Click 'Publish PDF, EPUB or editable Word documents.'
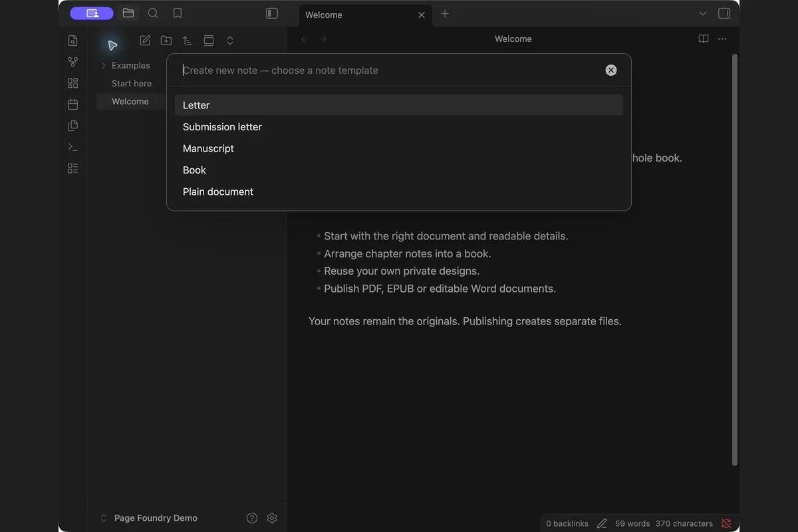 [x=440, y=289]
